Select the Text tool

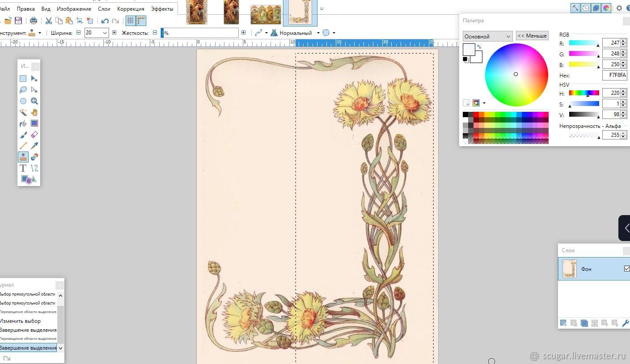pyautogui.click(x=23, y=168)
